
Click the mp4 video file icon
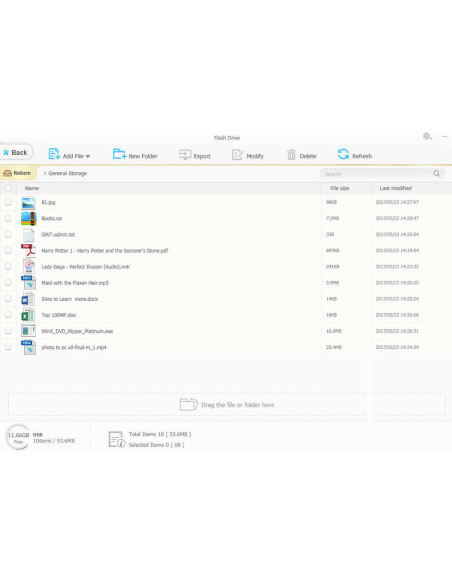28,347
